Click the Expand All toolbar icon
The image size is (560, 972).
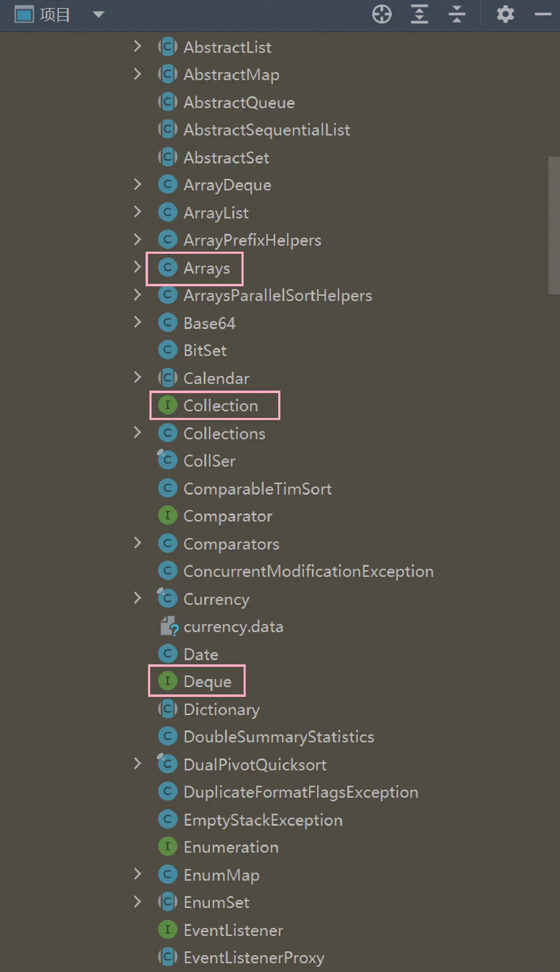419,15
